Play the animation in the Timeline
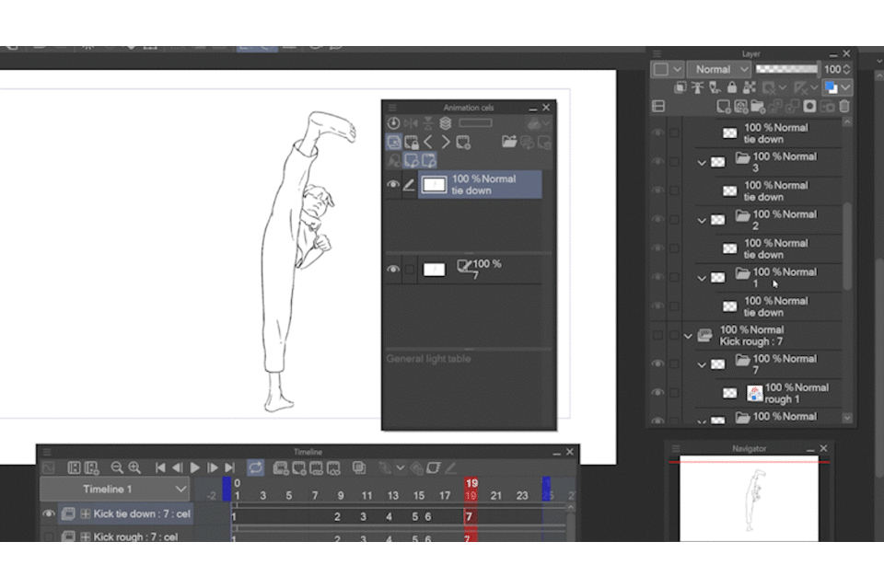 coord(195,468)
